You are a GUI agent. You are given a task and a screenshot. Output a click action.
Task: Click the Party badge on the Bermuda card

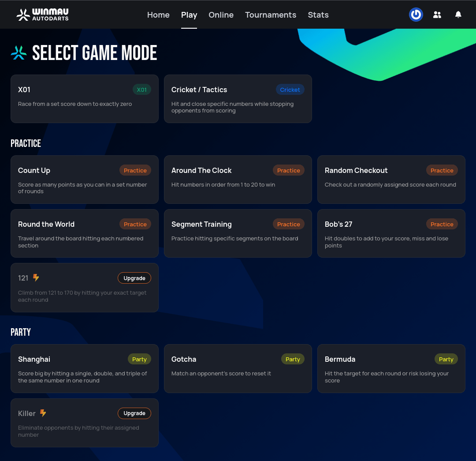pos(446,359)
